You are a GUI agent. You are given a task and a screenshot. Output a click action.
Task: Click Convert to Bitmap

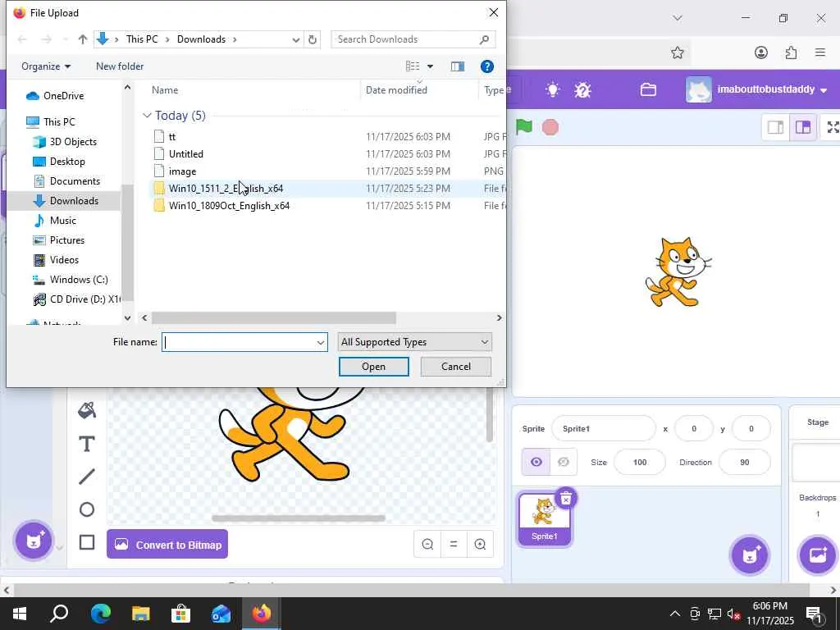[x=167, y=545]
